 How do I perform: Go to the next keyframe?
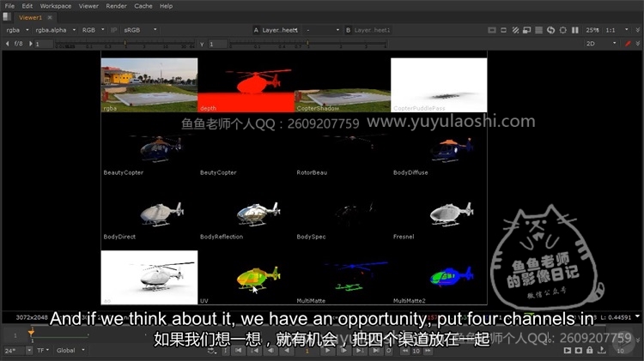(360, 351)
